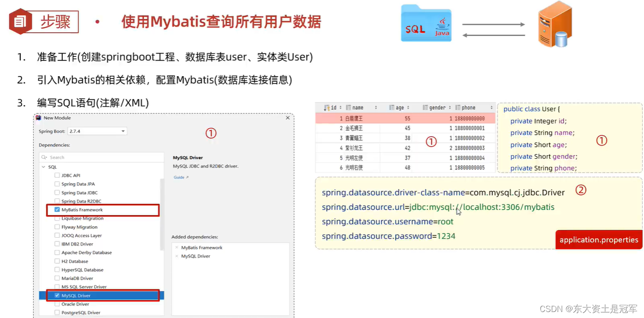Check the Spring Data R2DBC checkbox
The image size is (644, 318).
57,201
